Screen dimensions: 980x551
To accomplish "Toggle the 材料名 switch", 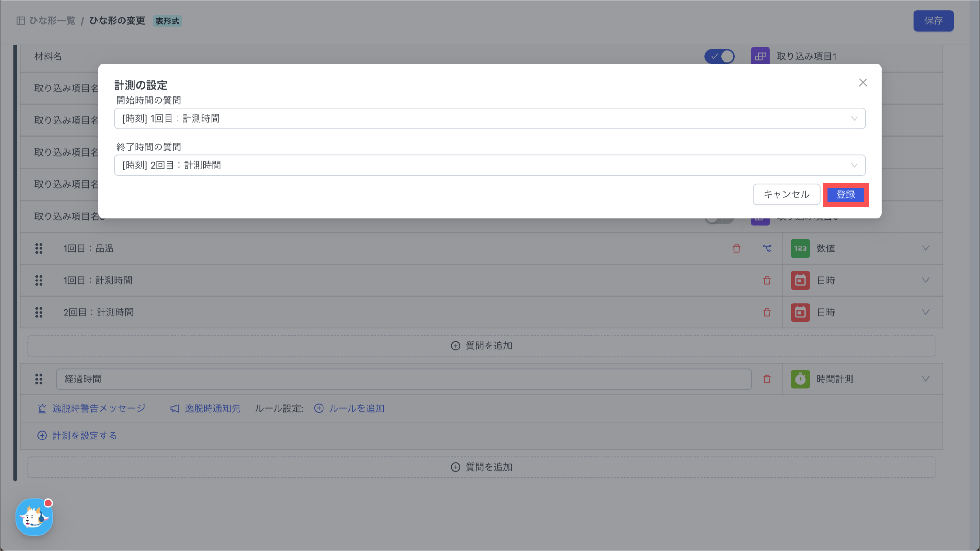I will point(719,56).
